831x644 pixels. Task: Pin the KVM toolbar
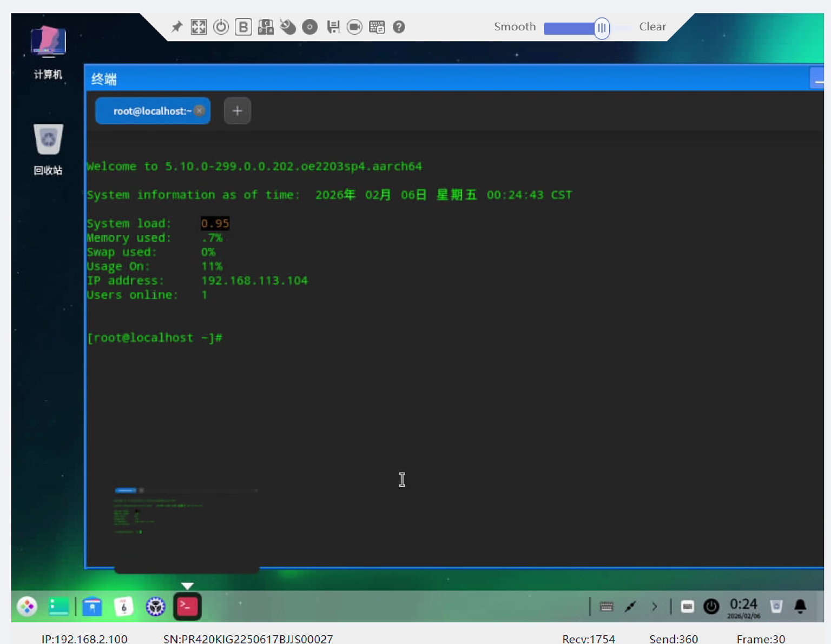177,27
